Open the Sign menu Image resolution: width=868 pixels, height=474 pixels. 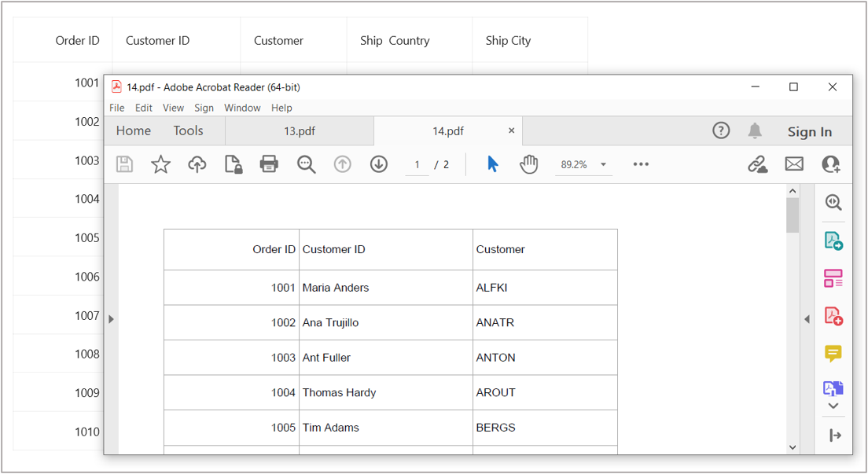coord(204,108)
